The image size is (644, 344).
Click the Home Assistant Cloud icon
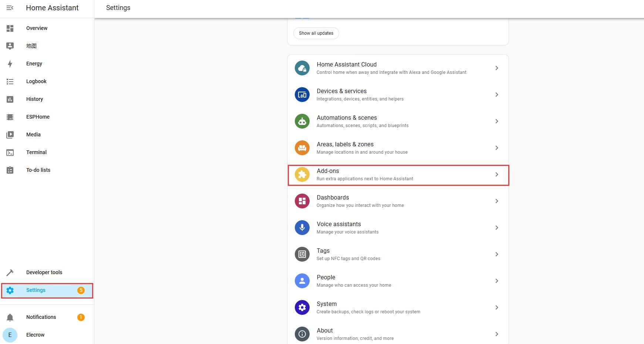pyautogui.click(x=302, y=68)
